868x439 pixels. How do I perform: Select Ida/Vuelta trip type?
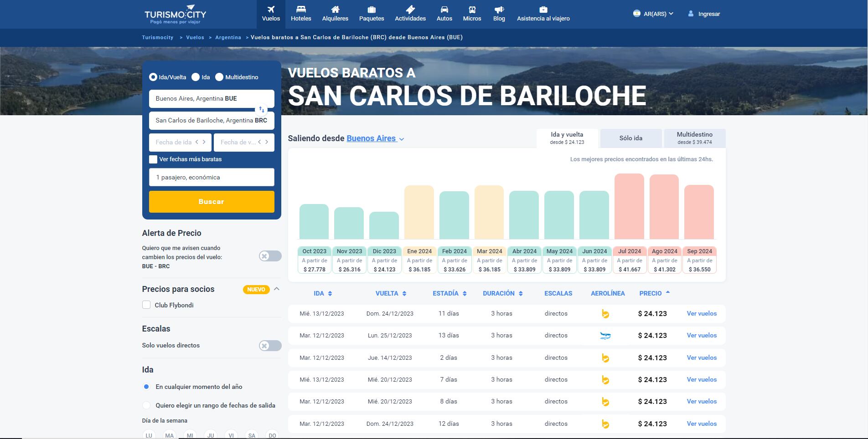pyautogui.click(x=153, y=77)
